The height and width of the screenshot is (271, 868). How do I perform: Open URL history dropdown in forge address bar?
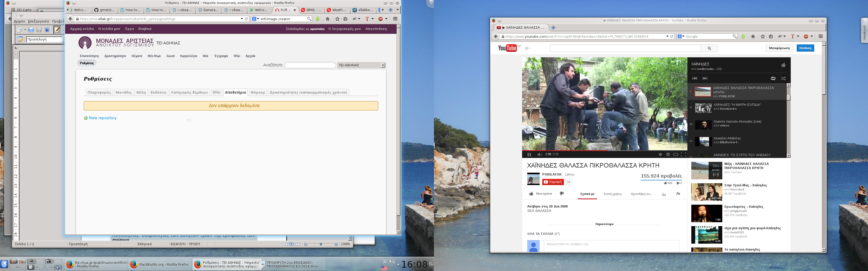point(242,19)
